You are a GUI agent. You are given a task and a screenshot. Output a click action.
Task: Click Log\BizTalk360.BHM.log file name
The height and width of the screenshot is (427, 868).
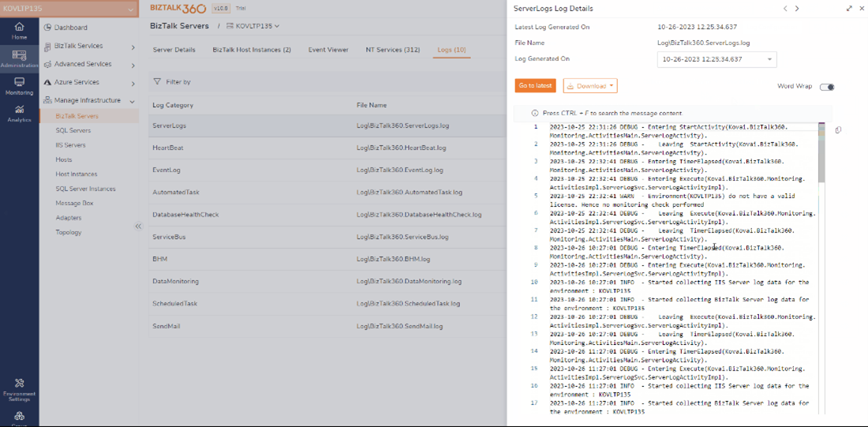(393, 259)
